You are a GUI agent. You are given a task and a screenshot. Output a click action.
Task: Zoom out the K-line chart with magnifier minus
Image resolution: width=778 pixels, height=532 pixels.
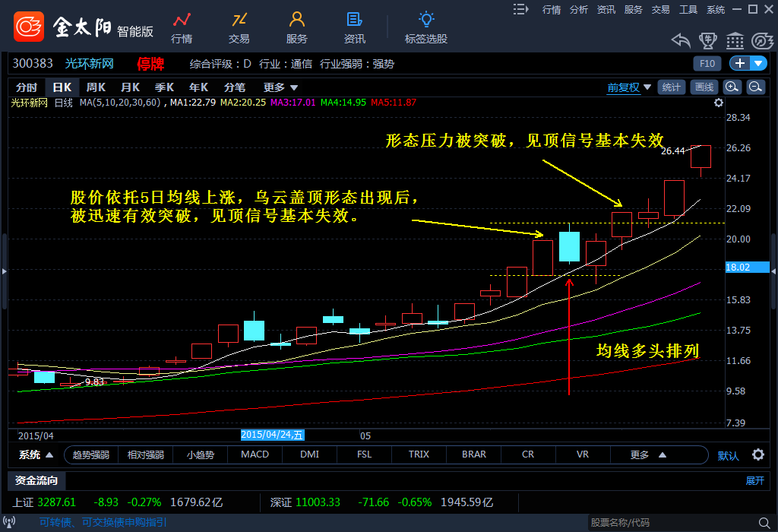tap(755, 87)
